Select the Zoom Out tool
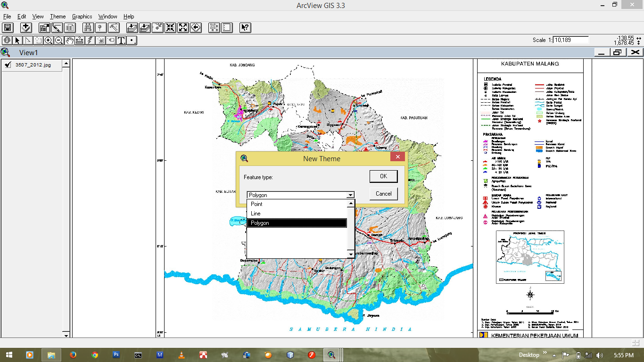 [59, 41]
